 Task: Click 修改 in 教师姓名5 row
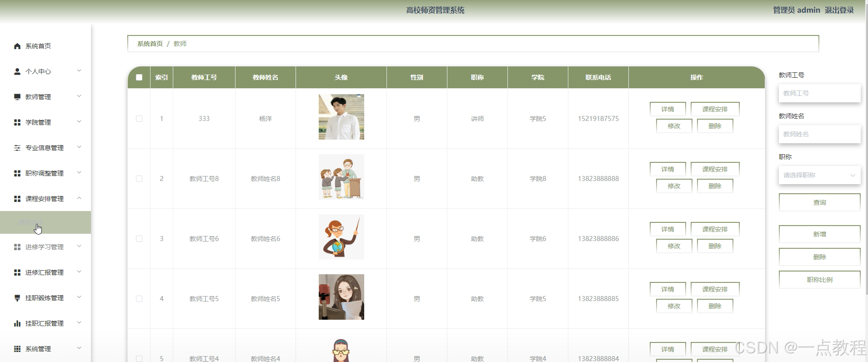tap(674, 306)
